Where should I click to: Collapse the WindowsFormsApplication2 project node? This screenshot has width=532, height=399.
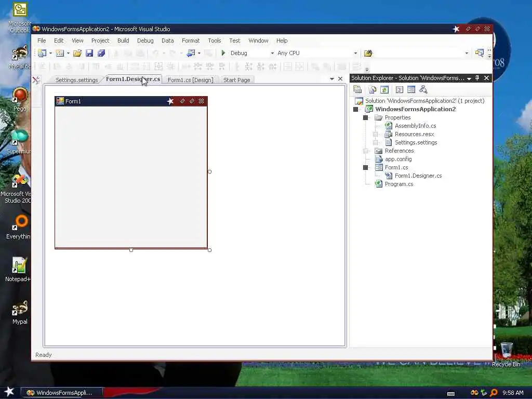pyautogui.click(x=355, y=109)
